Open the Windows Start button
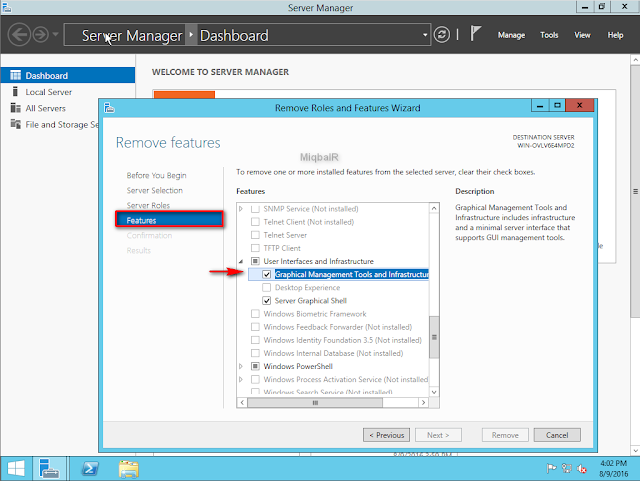Viewport: 640px width, 481px height. (x=16, y=468)
